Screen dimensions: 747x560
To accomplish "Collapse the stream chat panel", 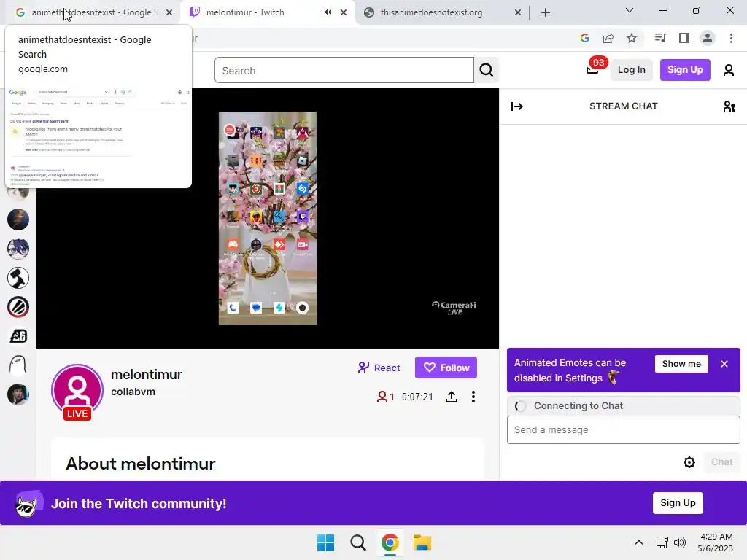I will [517, 106].
